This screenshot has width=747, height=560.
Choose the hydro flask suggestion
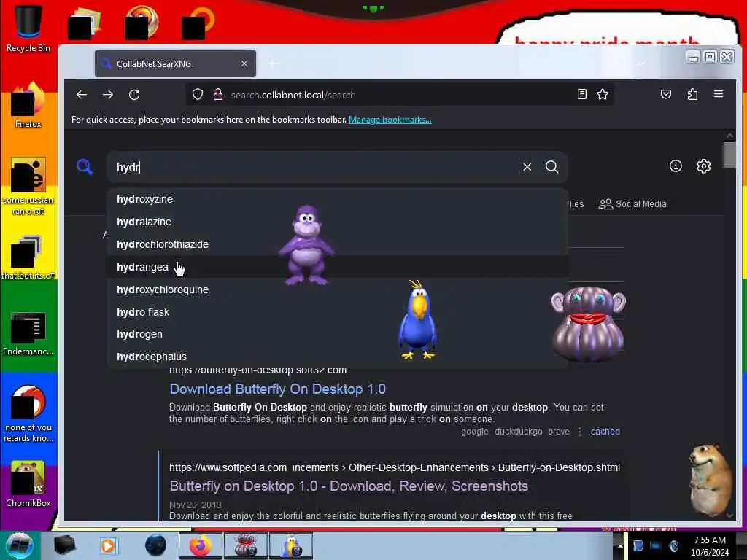pyautogui.click(x=337, y=312)
